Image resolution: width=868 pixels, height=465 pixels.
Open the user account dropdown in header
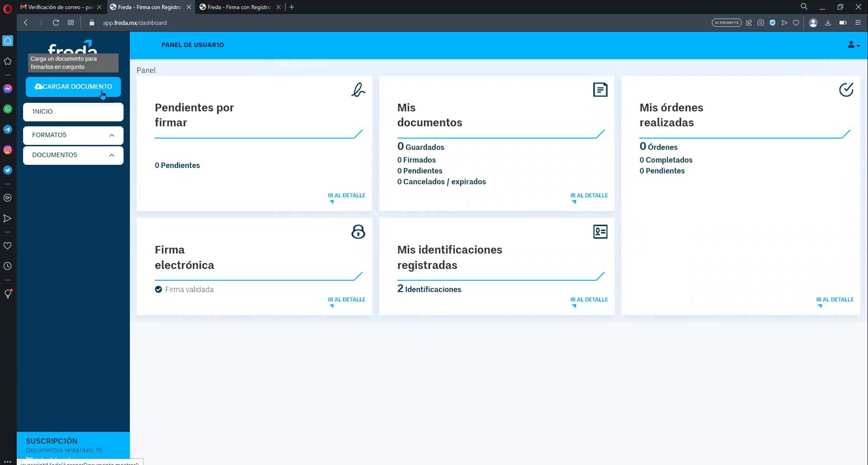[853, 45]
